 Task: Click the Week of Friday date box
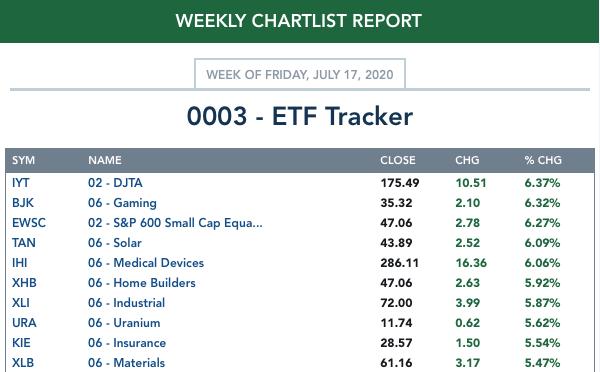[300, 74]
